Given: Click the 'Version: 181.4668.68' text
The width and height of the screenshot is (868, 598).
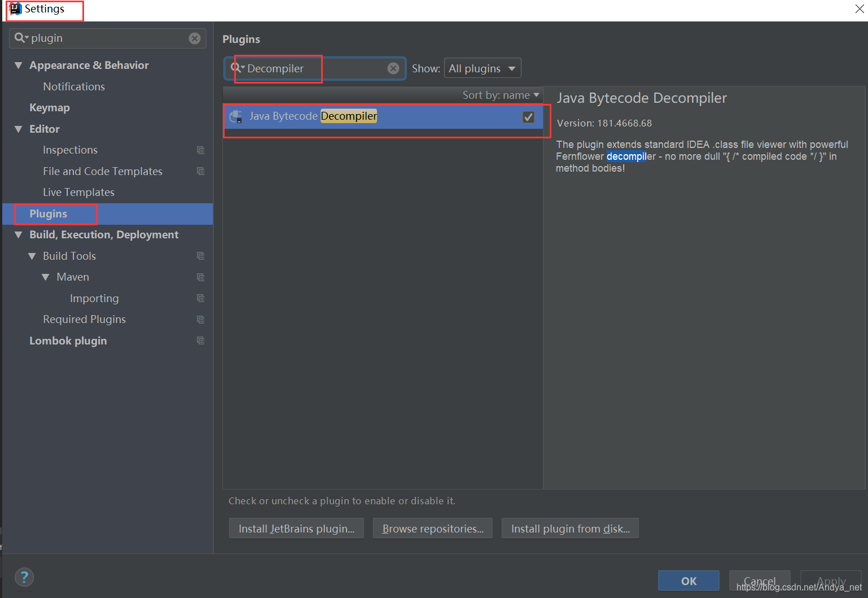Looking at the screenshot, I should coord(604,123).
